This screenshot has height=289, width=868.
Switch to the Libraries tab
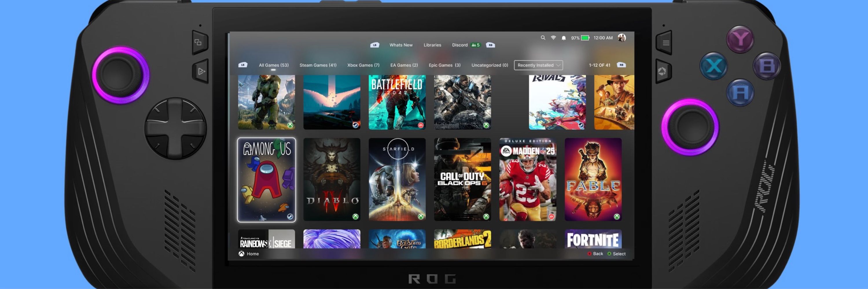pos(432,45)
